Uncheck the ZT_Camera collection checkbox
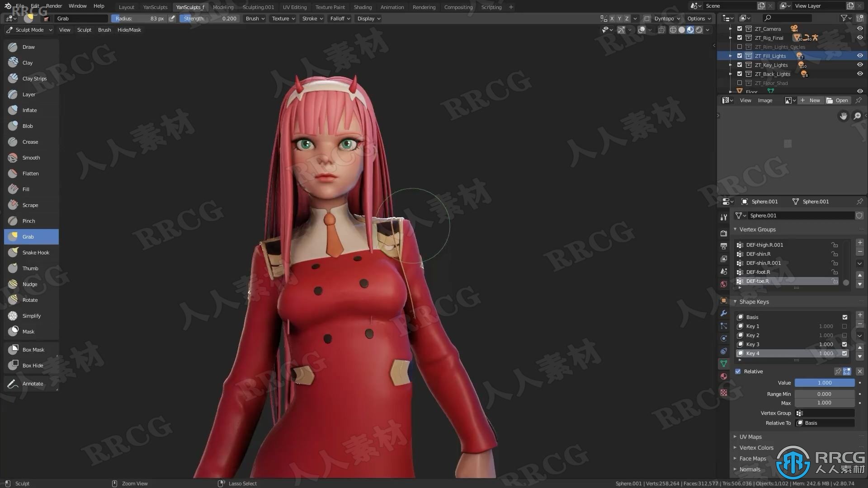 point(740,28)
